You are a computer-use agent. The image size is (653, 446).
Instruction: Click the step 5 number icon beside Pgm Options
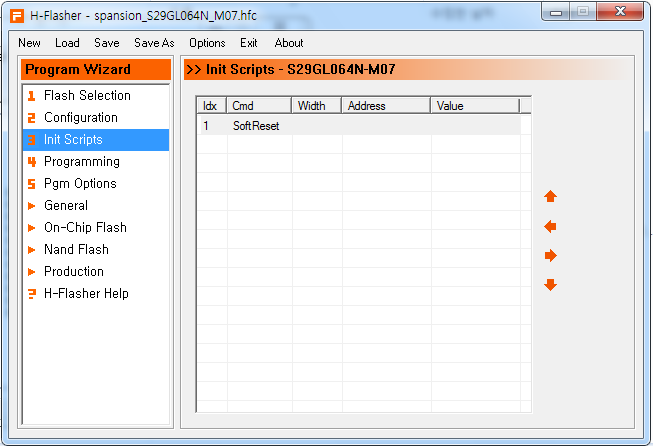coord(31,184)
